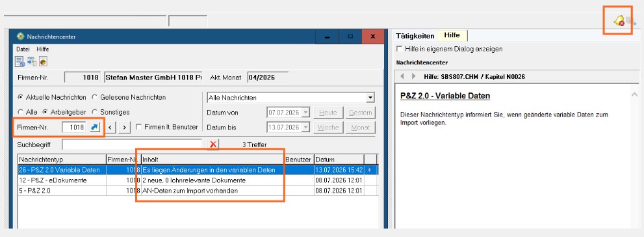Minimize the Nachrichtencenter window
644x237 pixels.
327,36
